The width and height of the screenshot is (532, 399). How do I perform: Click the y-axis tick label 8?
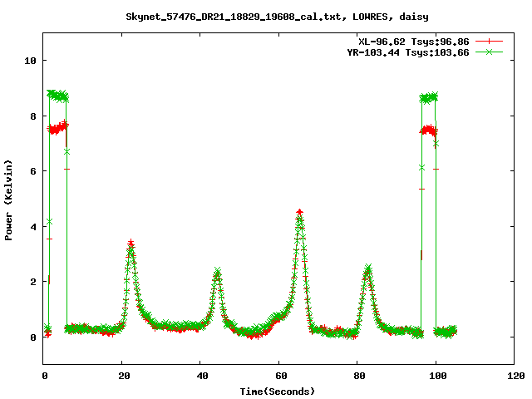point(33,116)
